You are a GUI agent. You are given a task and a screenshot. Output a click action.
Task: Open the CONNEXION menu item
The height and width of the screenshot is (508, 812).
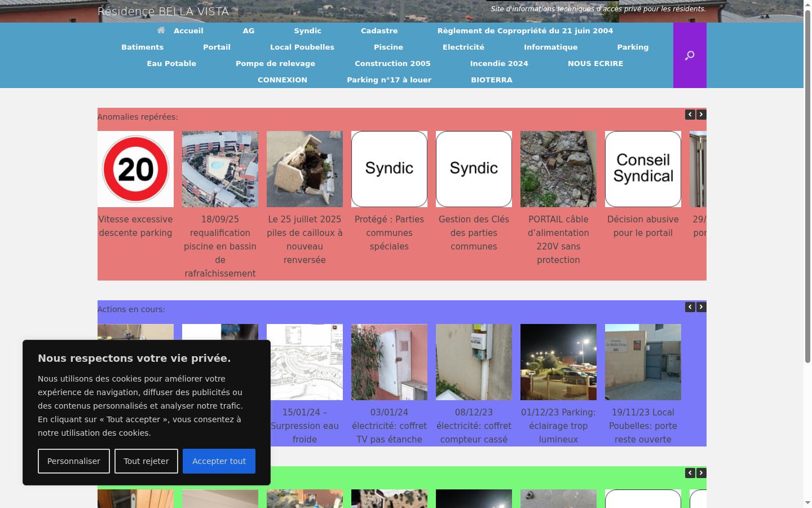point(283,80)
